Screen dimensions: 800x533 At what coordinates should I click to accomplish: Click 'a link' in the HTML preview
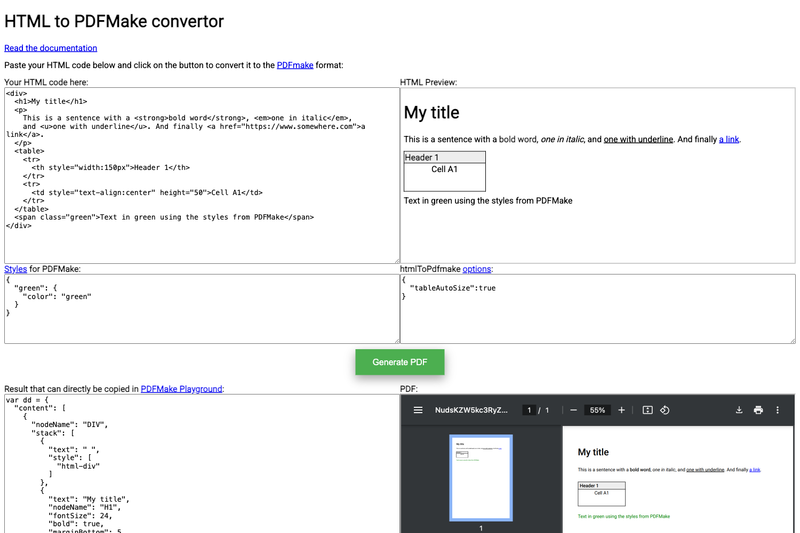click(729, 139)
